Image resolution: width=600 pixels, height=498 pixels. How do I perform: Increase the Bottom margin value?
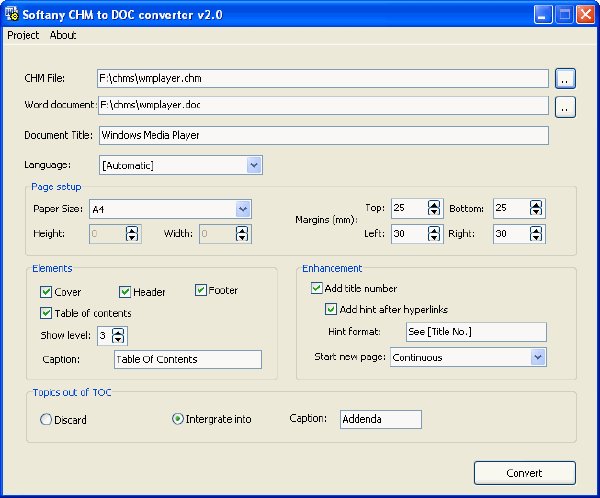point(536,204)
